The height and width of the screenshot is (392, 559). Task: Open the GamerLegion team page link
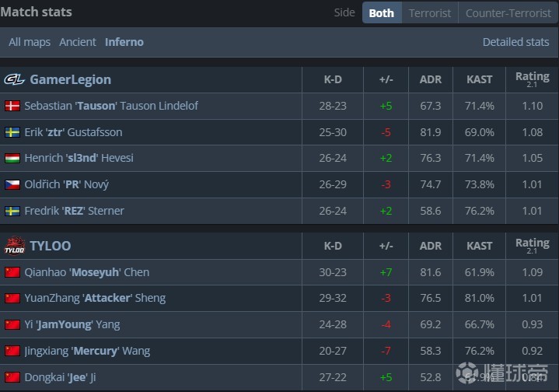pyautogui.click(x=70, y=79)
